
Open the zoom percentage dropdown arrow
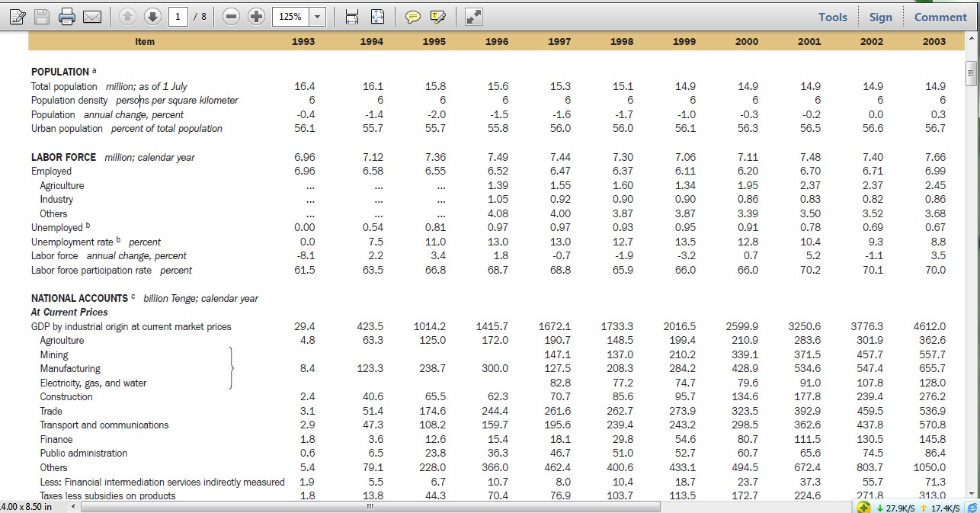[x=317, y=16]
